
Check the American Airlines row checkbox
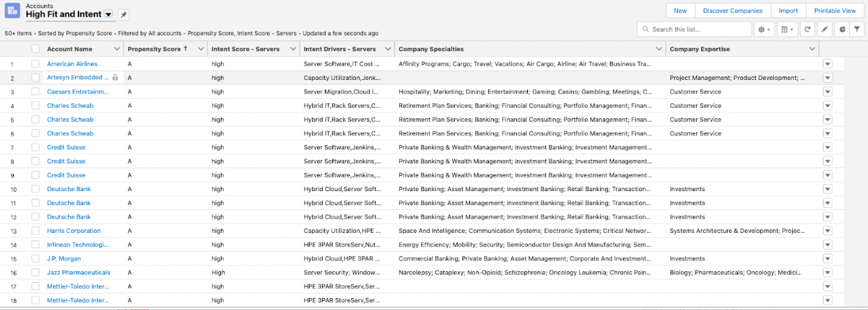[35, 64]
